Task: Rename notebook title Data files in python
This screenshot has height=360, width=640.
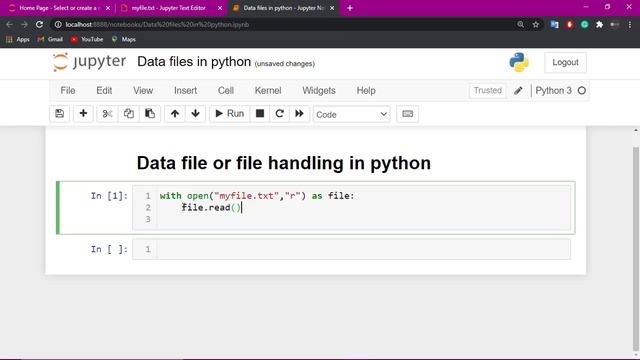Action: point(194,62)
